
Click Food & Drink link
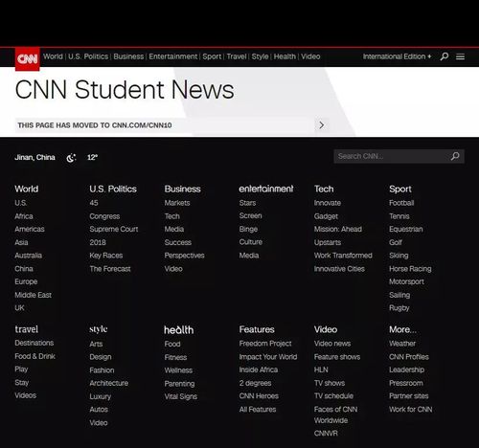coord(34,356)
